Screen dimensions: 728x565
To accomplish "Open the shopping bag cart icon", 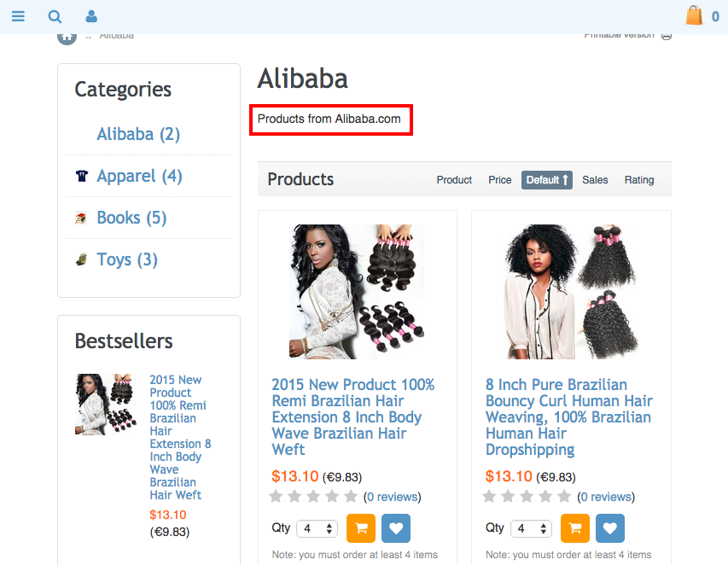I will pos(694,15).
